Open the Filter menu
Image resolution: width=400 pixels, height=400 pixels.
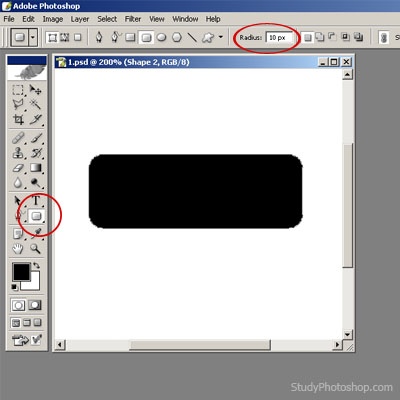(x=133, y=19)
